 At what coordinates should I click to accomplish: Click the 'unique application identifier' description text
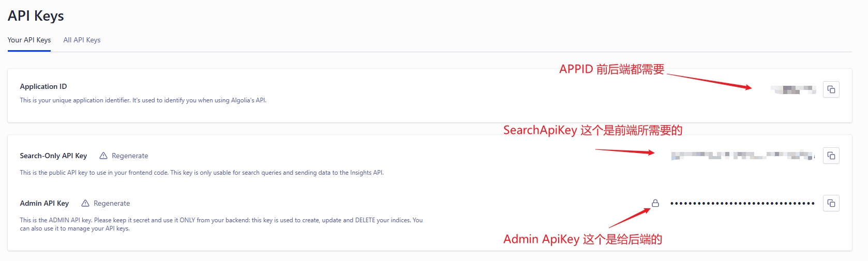[x=143, y=100]
